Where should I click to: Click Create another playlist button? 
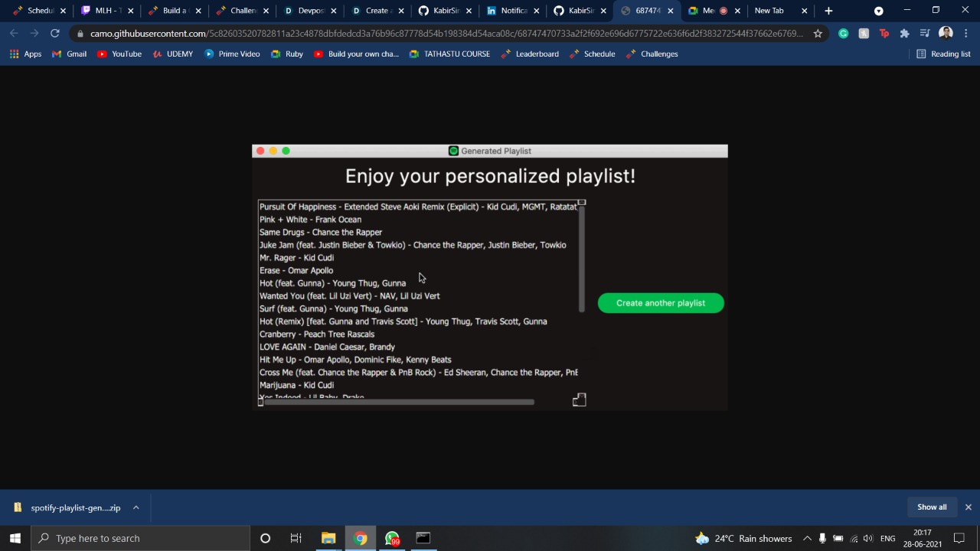coord(661,303)
